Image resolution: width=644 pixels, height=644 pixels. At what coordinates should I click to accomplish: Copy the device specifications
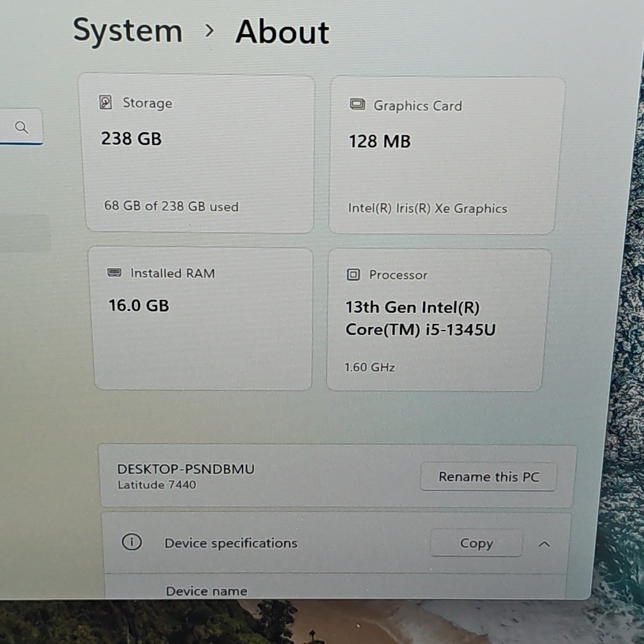(x=476, y=543)
